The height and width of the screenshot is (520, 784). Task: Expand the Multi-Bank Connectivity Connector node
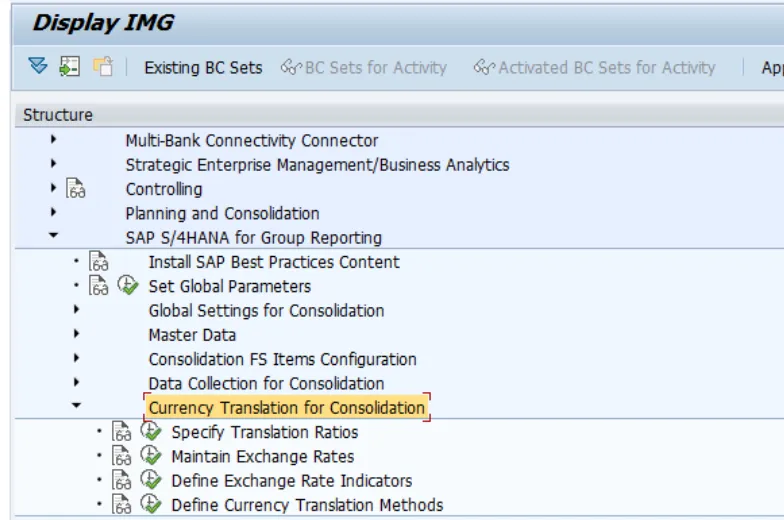click(53, 141)
